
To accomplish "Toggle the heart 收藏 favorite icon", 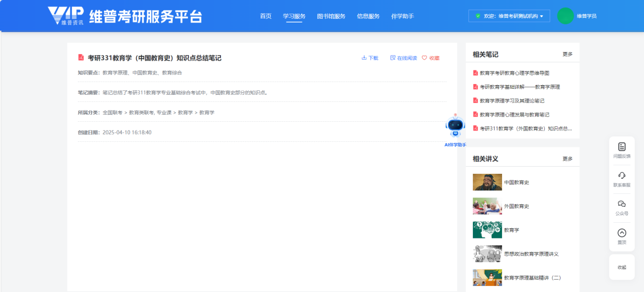I will tap(425, 58).
